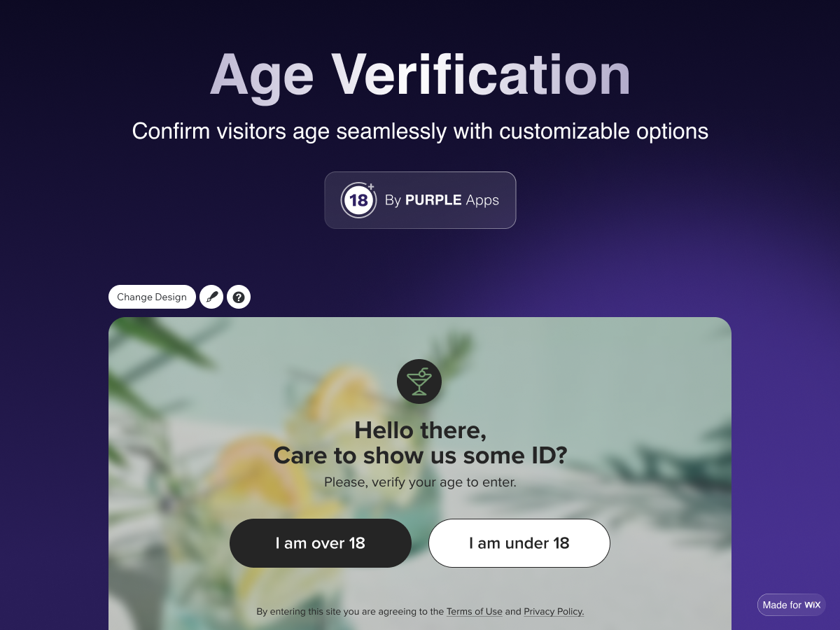Screen dimensions: 840x630
Task: Open the Change Design panel
Action: [152, 297]
